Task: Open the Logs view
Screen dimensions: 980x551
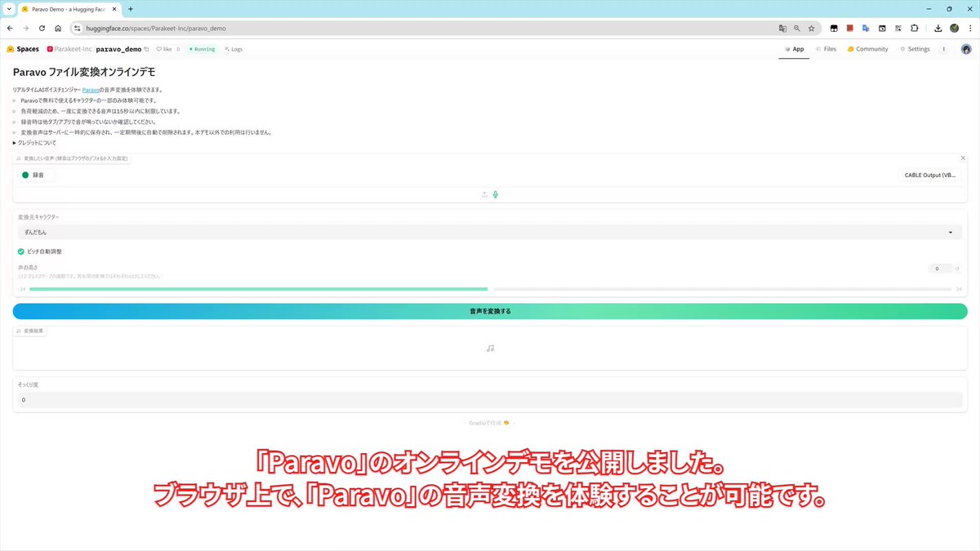Action: pyautogui.click(x=233, y=49)
